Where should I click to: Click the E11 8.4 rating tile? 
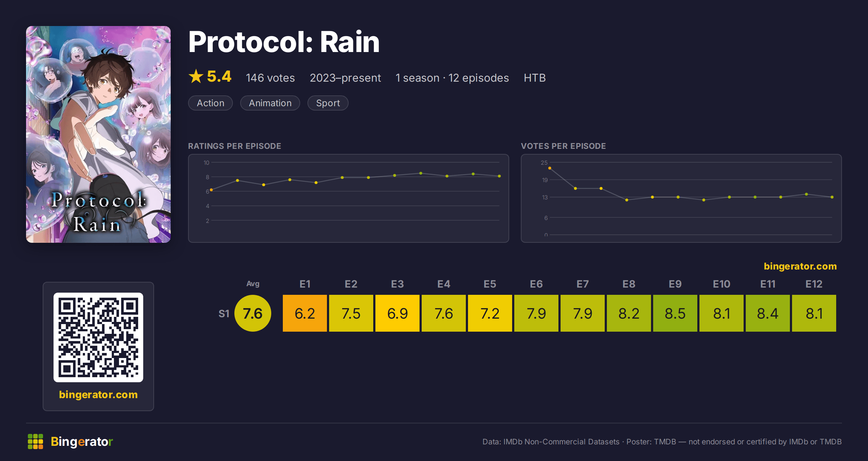tap(768, 313)
